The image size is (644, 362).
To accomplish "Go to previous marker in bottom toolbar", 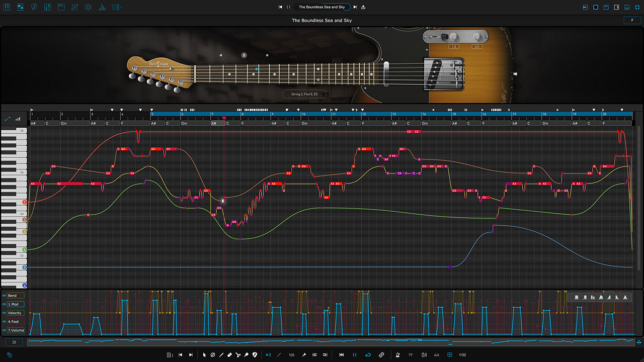I will click(180, 355).
